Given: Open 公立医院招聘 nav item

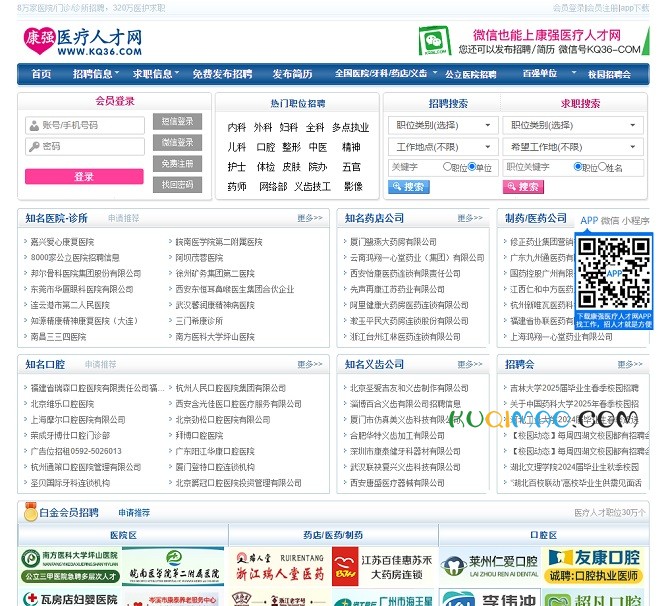Looking at the screenshot, I should [x=470, y=74].
